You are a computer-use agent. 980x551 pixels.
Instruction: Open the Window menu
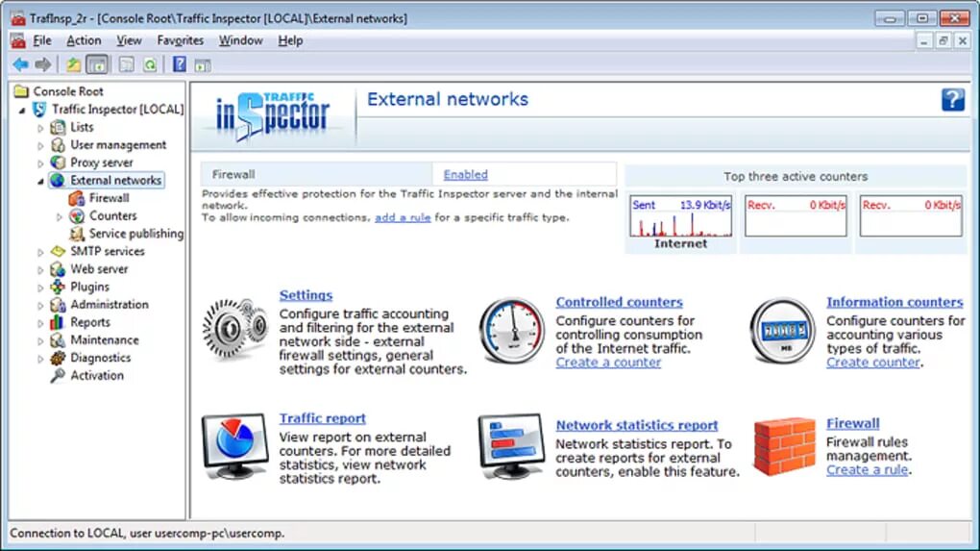[240, 40]
